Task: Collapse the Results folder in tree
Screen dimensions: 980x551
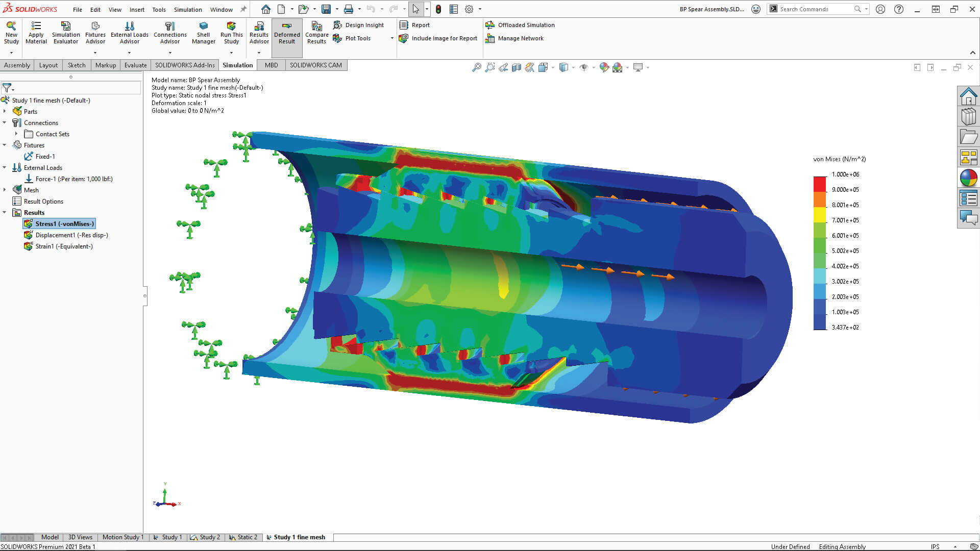Action: [x=5, y=212]
